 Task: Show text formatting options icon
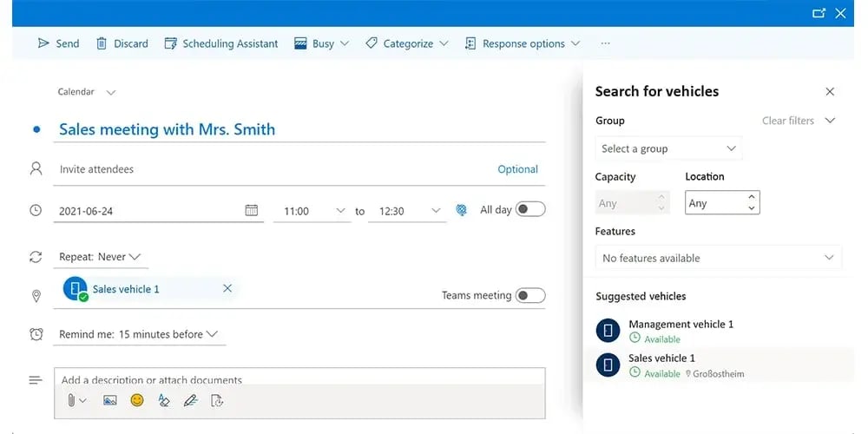(x=164, y=400)
